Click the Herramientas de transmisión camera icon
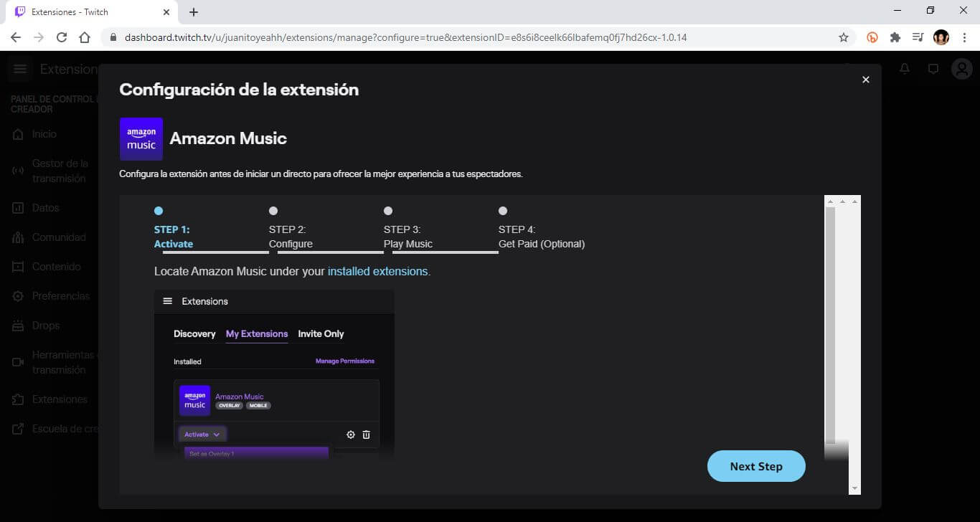 (x=18, y=362)
